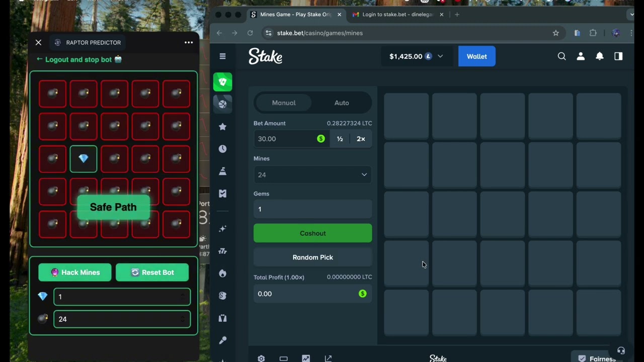The width and height of the screenshot is (644, 362).
Task: Click Hack Mines button in predictor
Action: tap(75, 273)
